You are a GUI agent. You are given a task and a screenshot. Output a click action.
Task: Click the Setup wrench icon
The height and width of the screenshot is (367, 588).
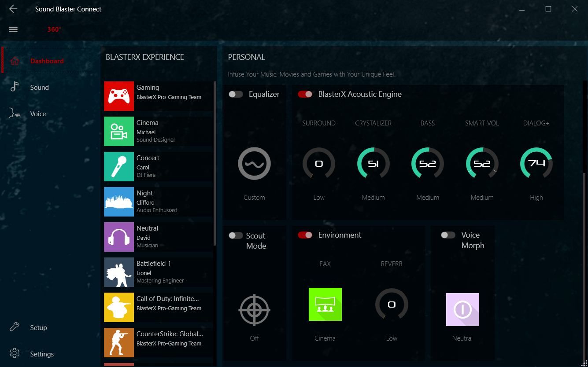[x=15, y=327]
